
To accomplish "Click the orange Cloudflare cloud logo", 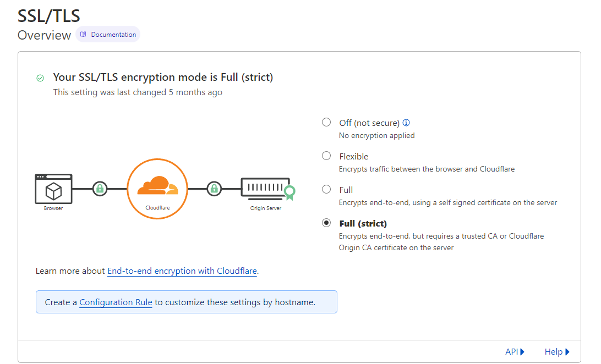I will 157,186.
